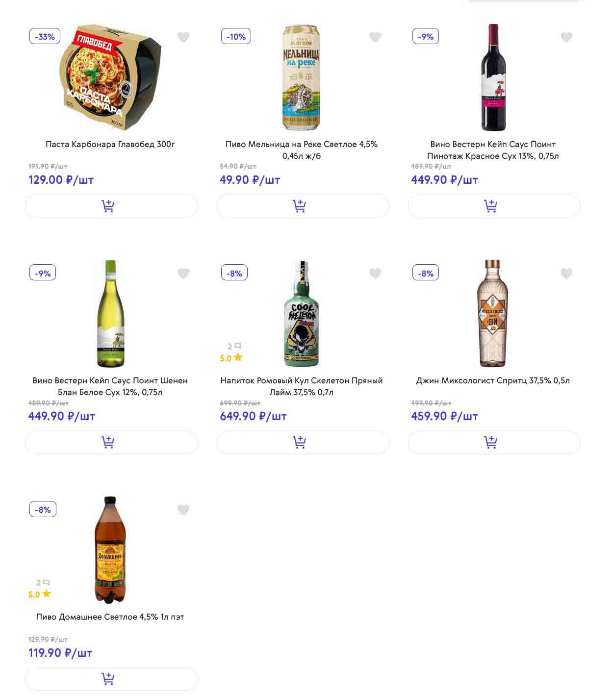
Task: Favorite the Паста Карбонара heart icon
Action: click(183, 37)
